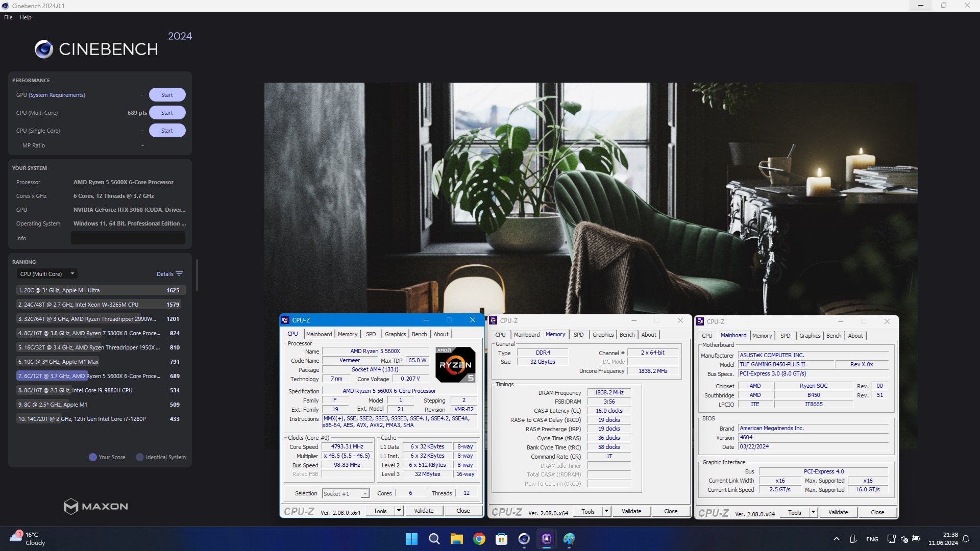Viewport: 980px width, 551px height.
Task: Select Ryzen 5 5600X ranking row
Action: 100,376
